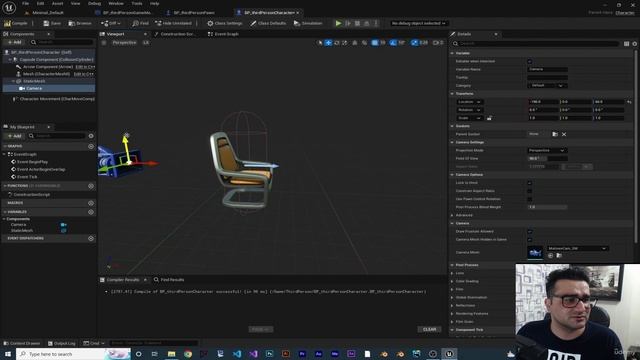
Task: Add new function via FUNCTIONS plus icon
Action: point(91,186)
